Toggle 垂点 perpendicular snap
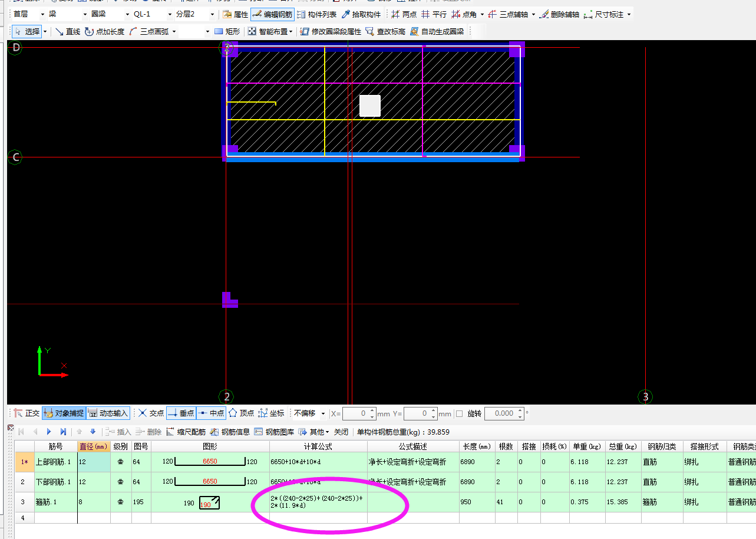 tap(181, 413)
